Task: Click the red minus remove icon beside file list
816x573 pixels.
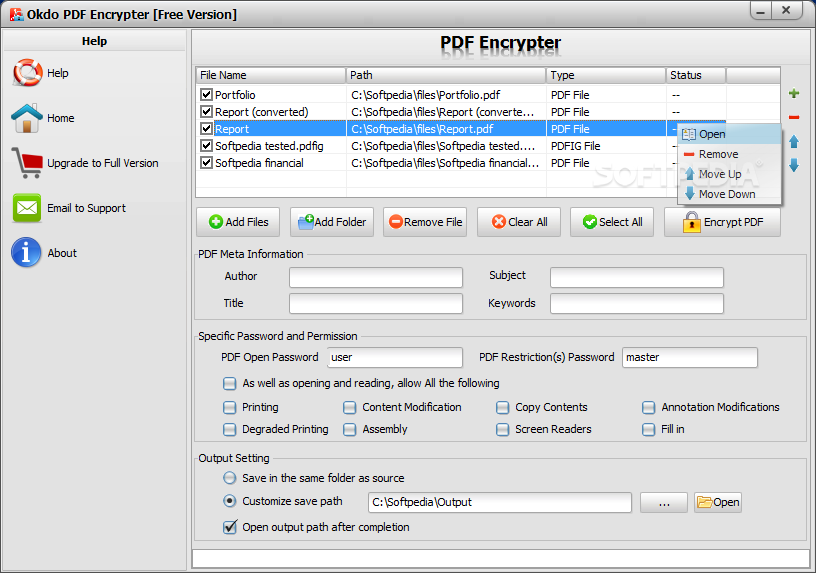Action: (794, 117)
